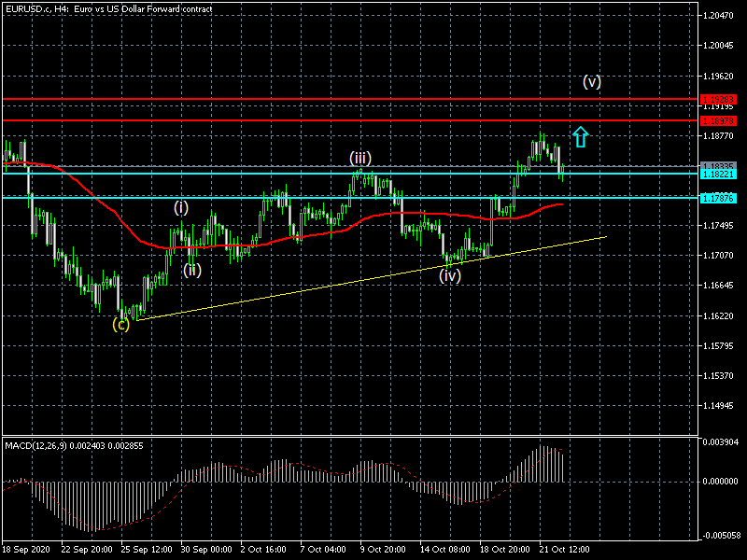Select the yellow wave label (c)
The image size is (747, 560).
point(121,324)
